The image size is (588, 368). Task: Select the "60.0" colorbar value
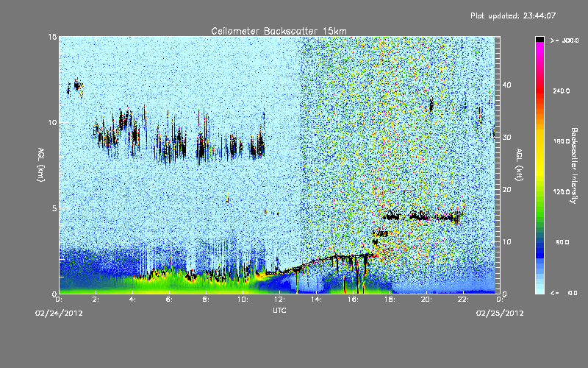(x=562, y=242)
